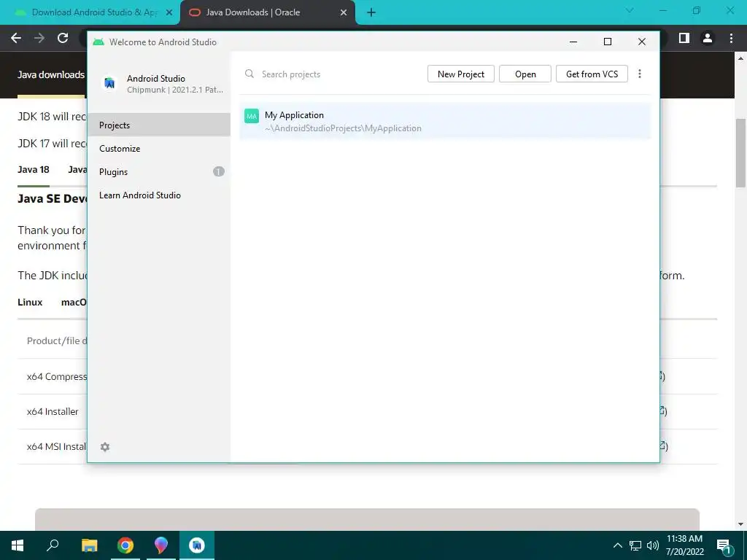Switch to Chrome from the taskbar
747x560 pixels.
[125, 545]
